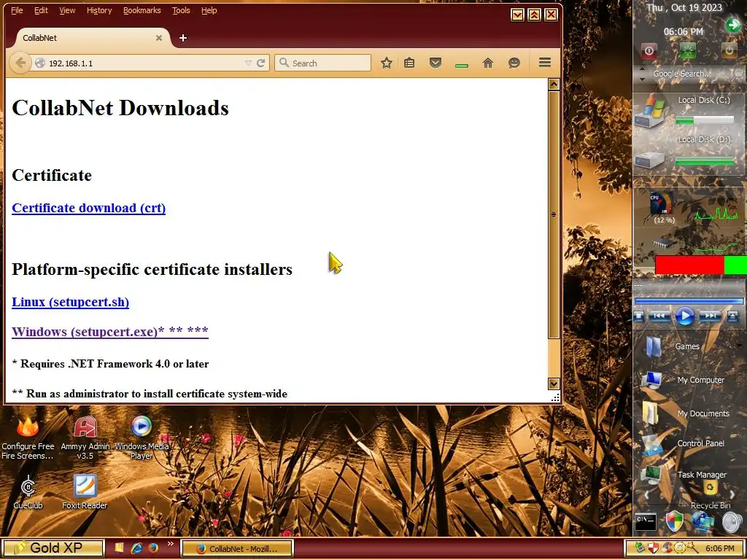The width and height of the screenshot is (747, 560).
Task: Click quick launch Internet Explorer icon
Action: [x=136, y=548]
